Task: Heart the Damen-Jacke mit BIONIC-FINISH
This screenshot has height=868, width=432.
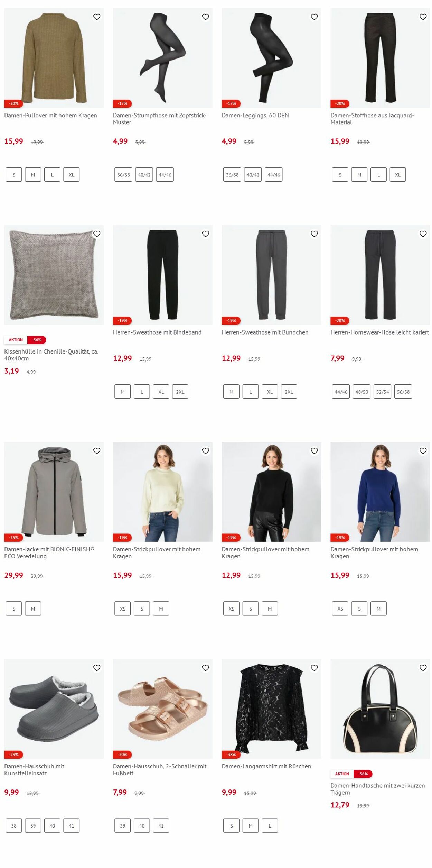Action: (97, 451)
